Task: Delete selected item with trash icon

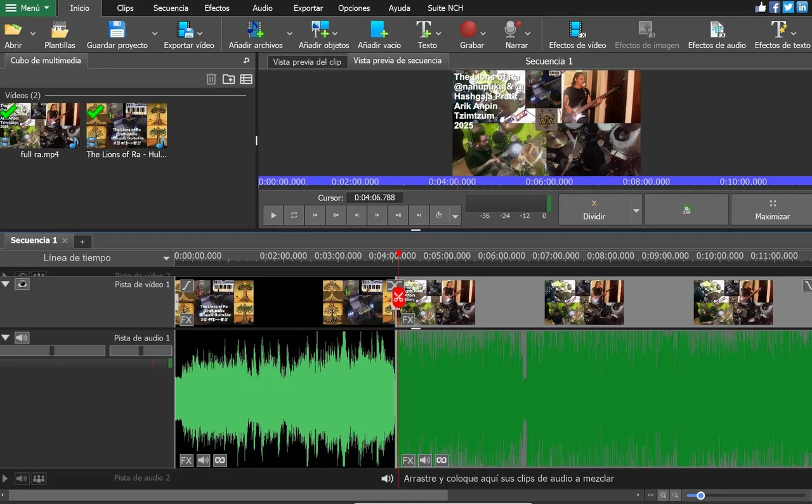Action: (x=211, y=79)
